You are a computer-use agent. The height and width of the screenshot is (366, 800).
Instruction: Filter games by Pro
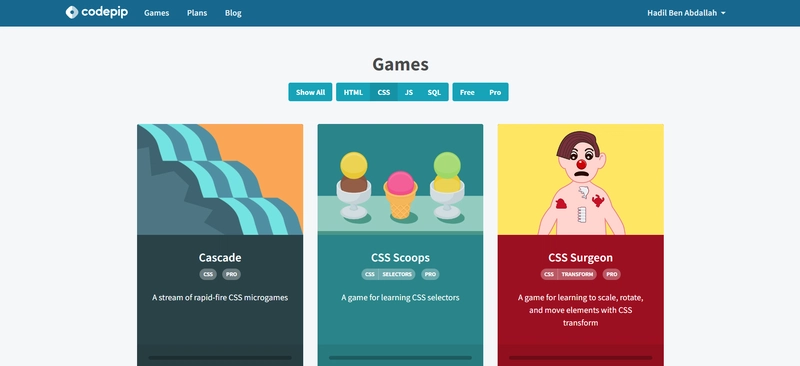click(x=495, y=92)
